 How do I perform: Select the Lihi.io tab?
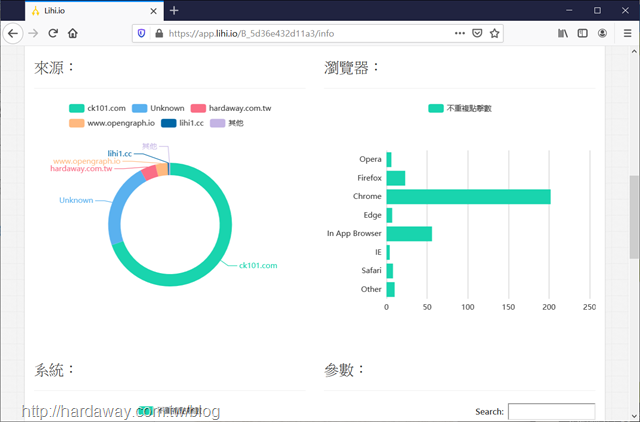click(x=94, y=11)
